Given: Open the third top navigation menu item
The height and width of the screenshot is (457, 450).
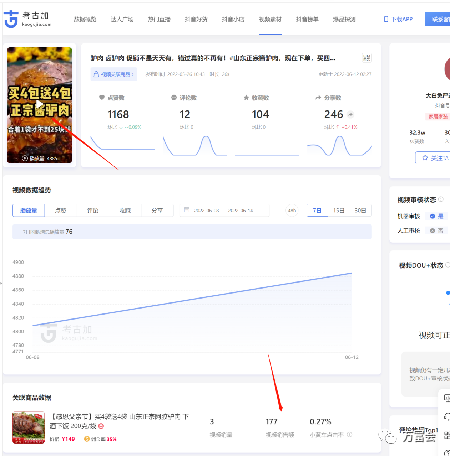Looking at the screenshot, I should pyautogui.click(x=159, y=19).
